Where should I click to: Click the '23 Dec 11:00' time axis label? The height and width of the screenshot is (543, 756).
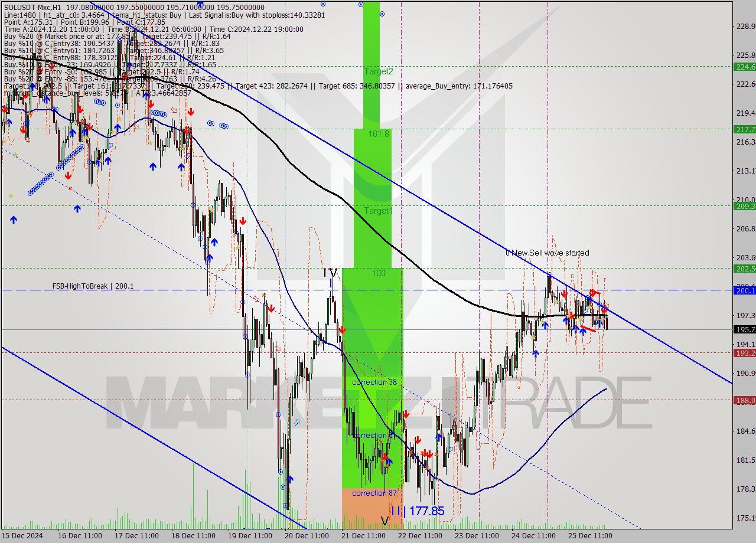[x=478, y=535]
